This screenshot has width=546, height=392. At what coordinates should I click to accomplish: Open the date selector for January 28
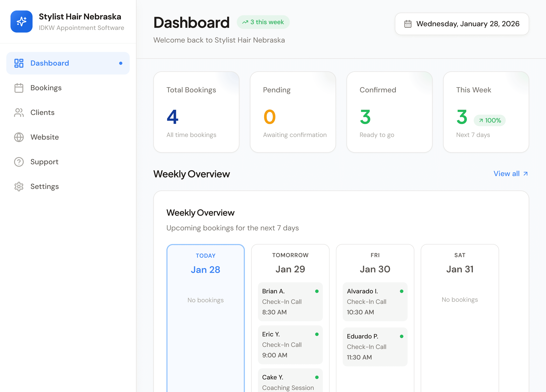pyautogui.click(x=461, y=24)
